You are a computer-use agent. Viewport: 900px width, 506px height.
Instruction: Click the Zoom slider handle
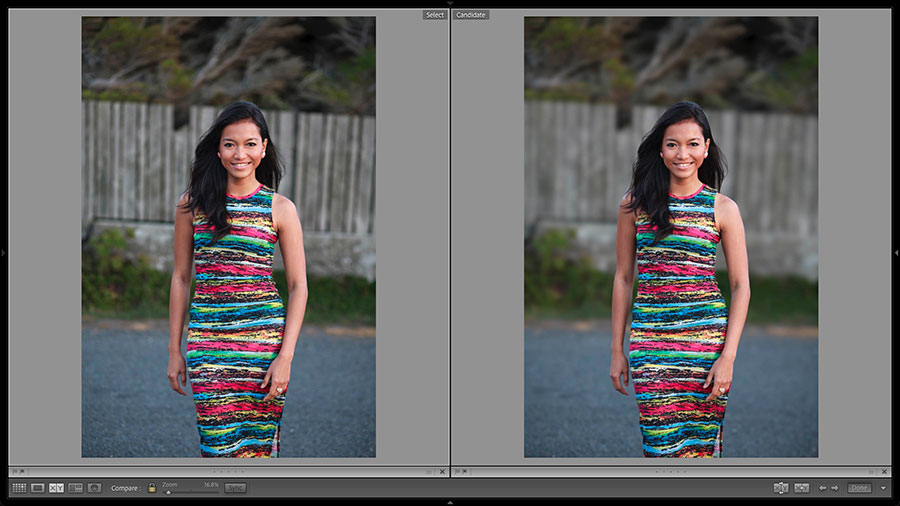click(168, 492)
